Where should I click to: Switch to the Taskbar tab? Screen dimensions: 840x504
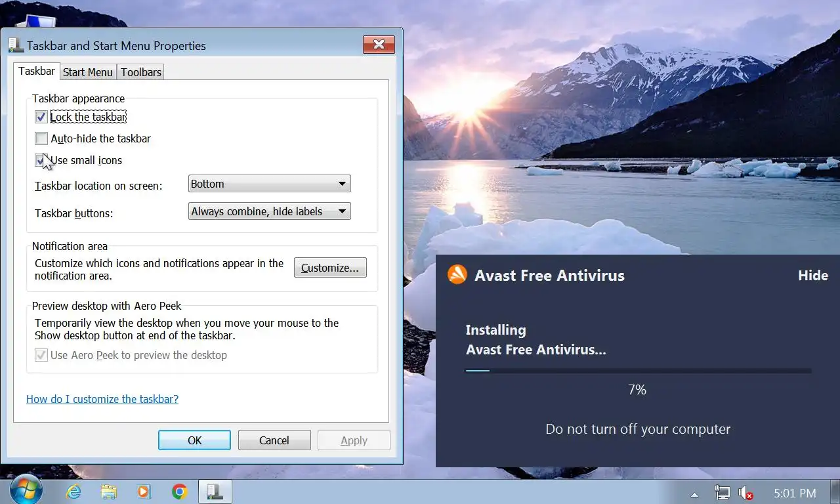(37, 71)
